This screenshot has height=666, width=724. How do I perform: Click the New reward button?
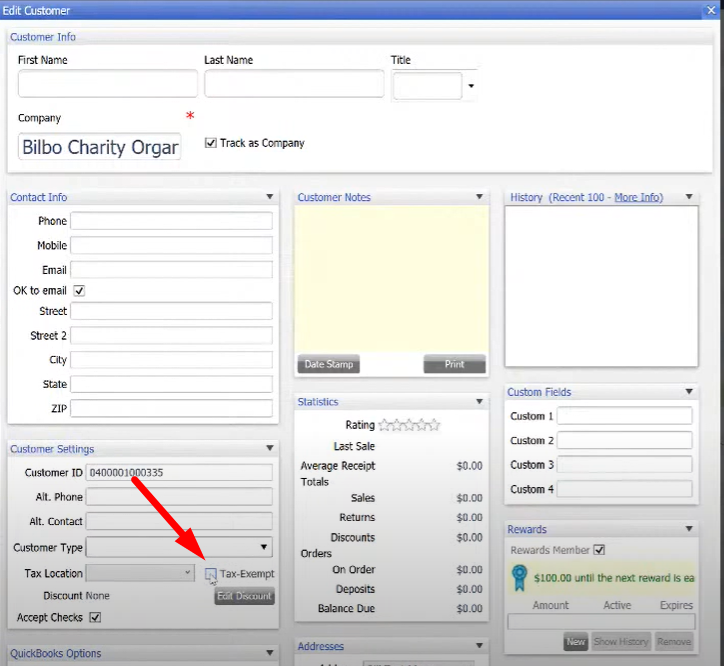576,642
